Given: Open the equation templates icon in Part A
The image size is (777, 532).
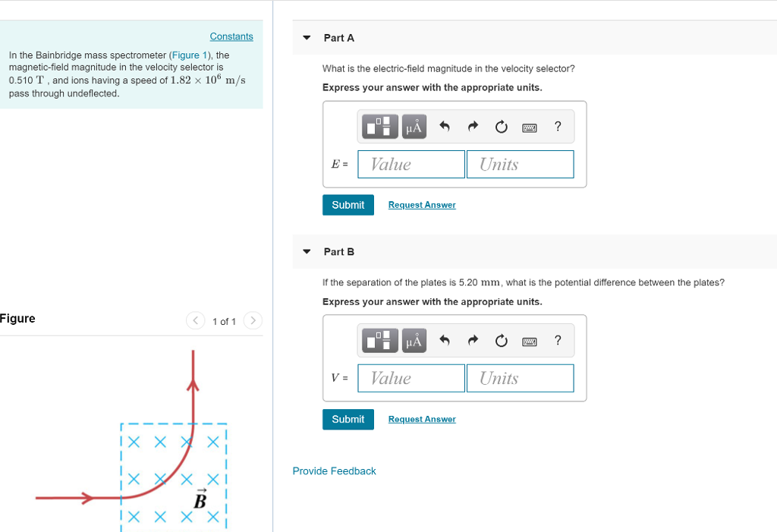Looking at the screenshot, I should pos(379,126).
